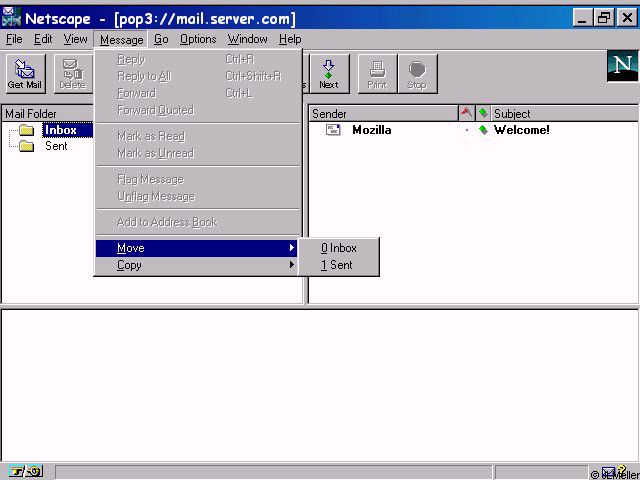Click the status bar message field
Screen dimensions: 640x480
[x=273, y=472]
